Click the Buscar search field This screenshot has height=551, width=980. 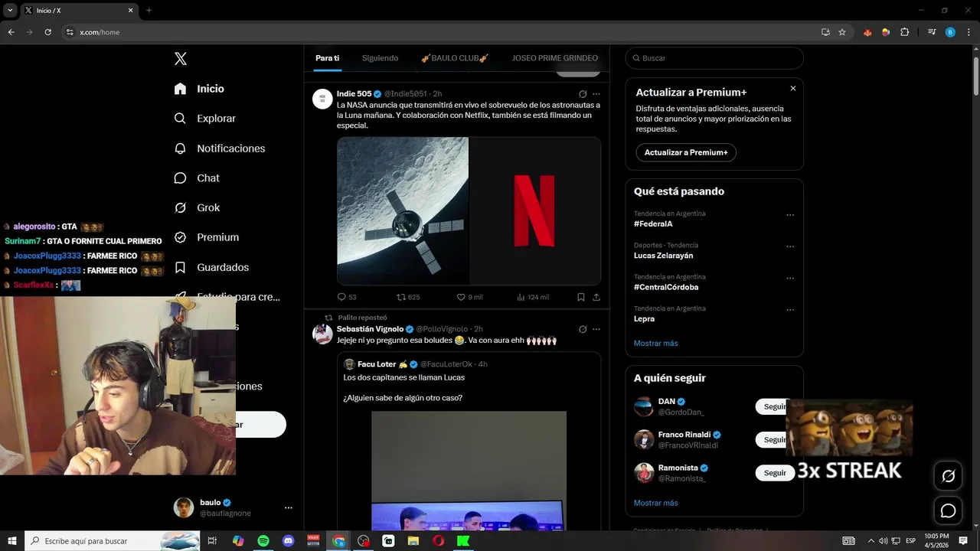(714, 58)
